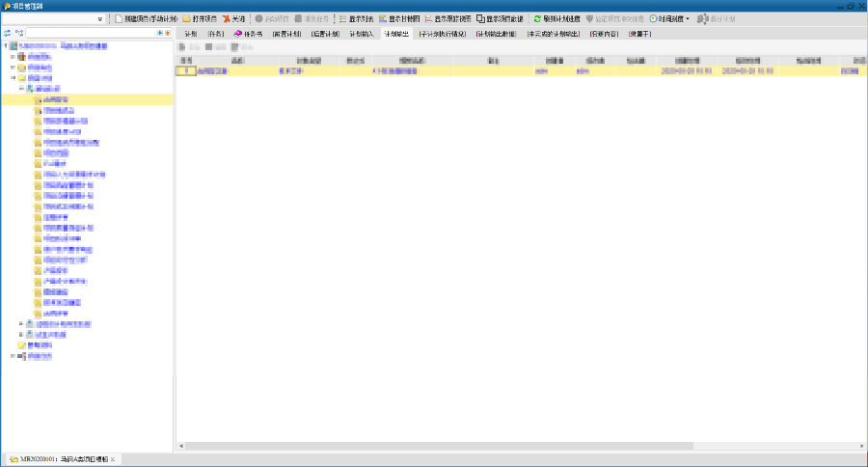Image resolution: width=868 pixels, height=467 pixels.
Task: Switch to the 任务书 tab
Action: pyautogui.click(x=248, y=33)
